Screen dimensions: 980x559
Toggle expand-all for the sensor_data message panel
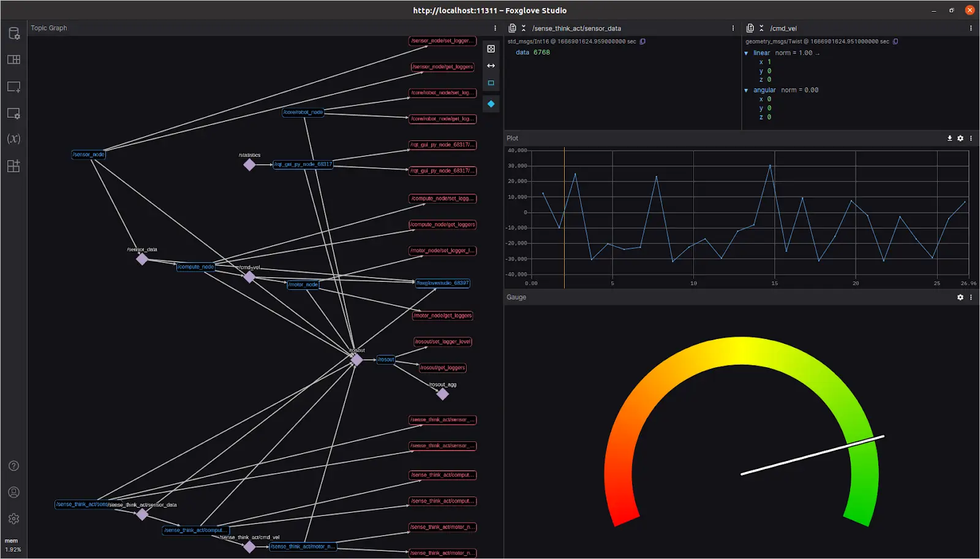click(x=524, y=28)
